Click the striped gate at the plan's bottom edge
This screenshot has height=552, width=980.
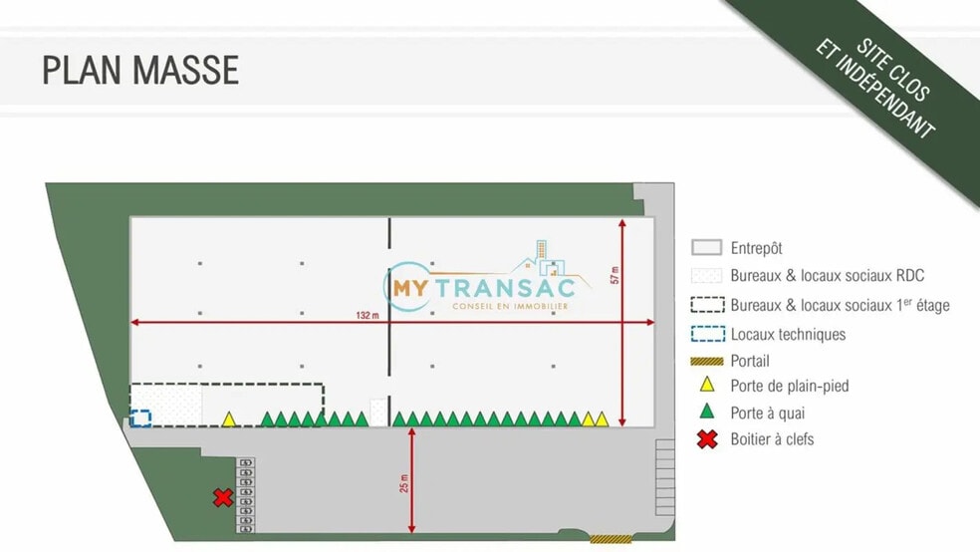coord(610,539)
